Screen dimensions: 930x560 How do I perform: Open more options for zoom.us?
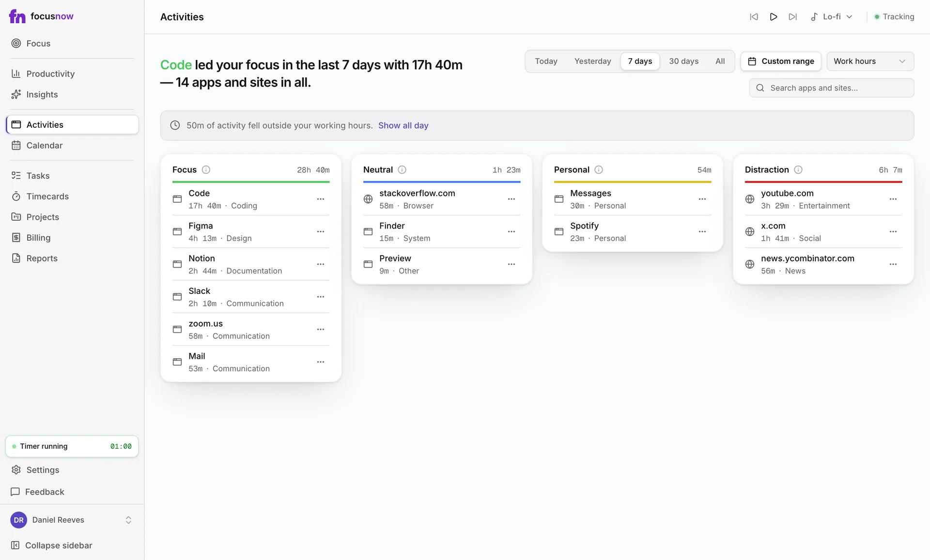(x=321, y=330)
